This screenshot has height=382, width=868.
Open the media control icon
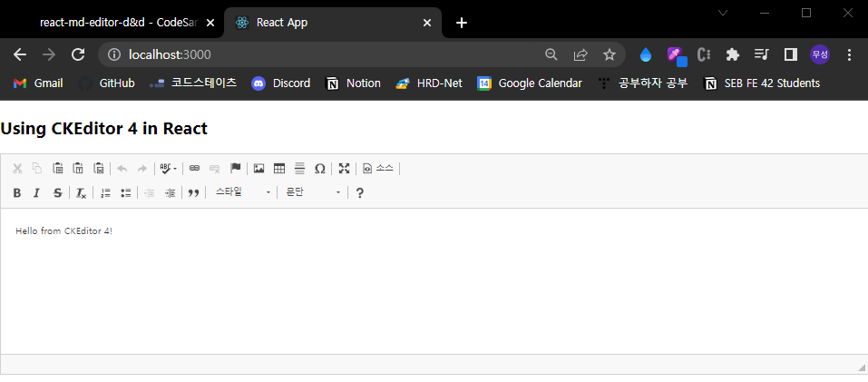(x=762, y=54)
